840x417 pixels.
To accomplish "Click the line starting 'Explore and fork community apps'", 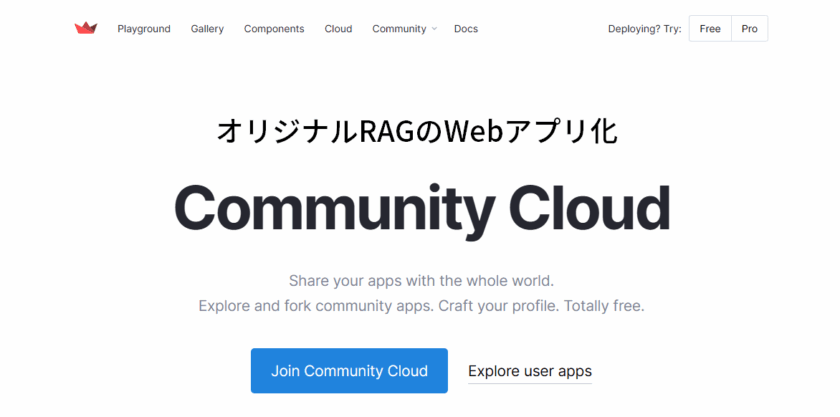I will (421, 306).
